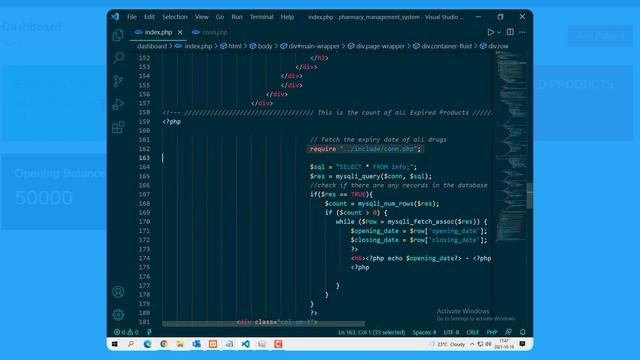Switch to the conn.php tab
Image resolution: width=640 pixels, height=360 pixels.
210,32
